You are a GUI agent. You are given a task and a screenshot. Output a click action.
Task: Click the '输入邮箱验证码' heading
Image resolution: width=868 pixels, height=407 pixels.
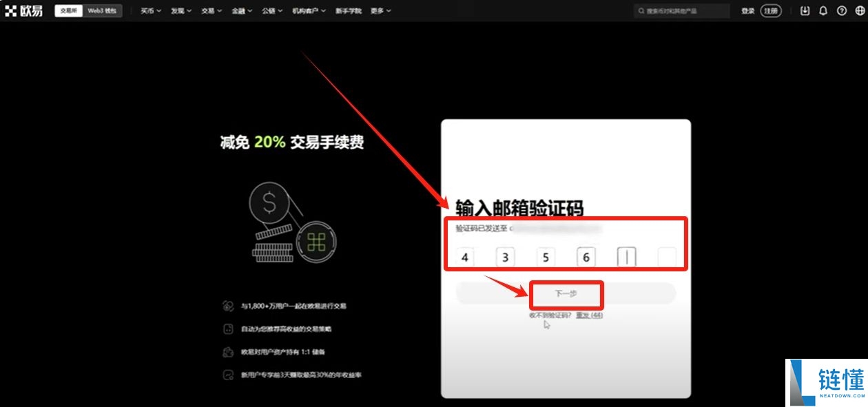519,207
